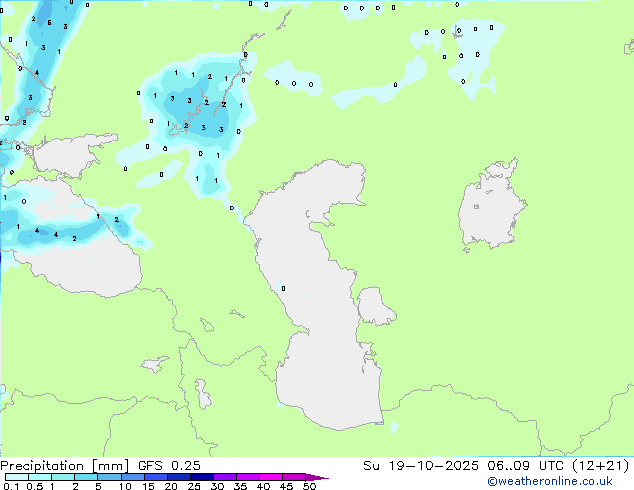This screenshot has width=634, height=490.
Task: Click the legend value "50"
Action: click(309, 486)
